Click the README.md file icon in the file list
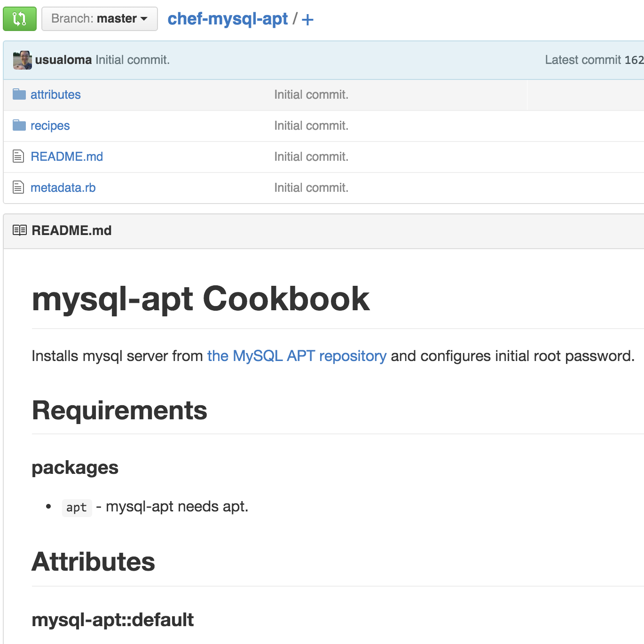The image size is (644, 644). tap(18, 157)
